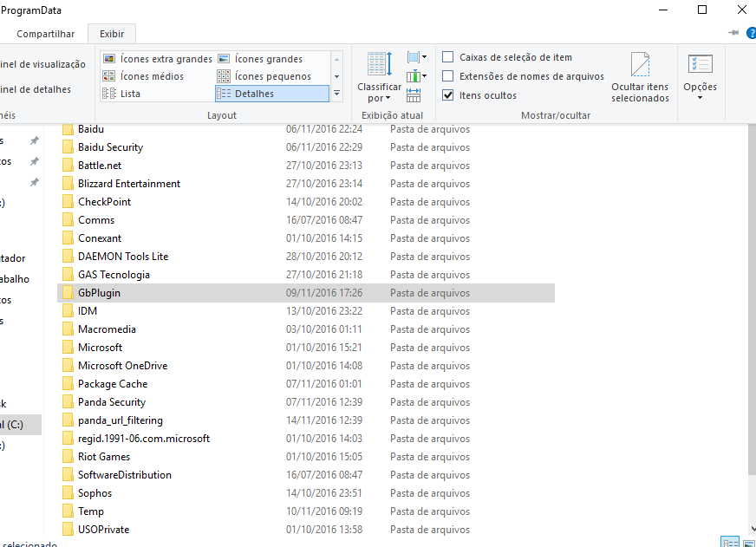Click the Temp folder name
This screenshot has width=756, height=547.
(91, 511)
